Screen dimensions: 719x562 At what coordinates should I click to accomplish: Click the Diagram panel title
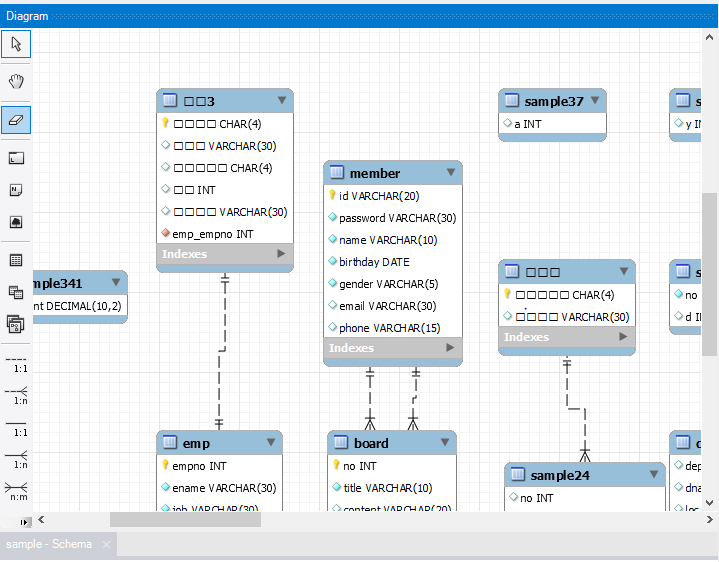click(x=27, y=16)
